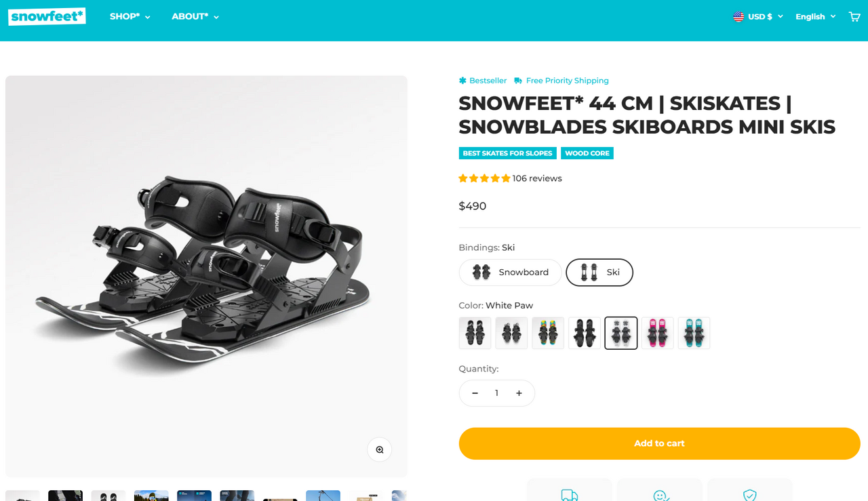
Task: Open the shopping cart
Action: point(854,17)
